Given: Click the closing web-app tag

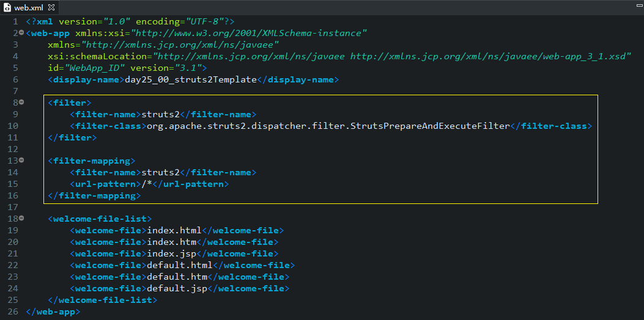Looking at the screenshot, I should 53,312.
